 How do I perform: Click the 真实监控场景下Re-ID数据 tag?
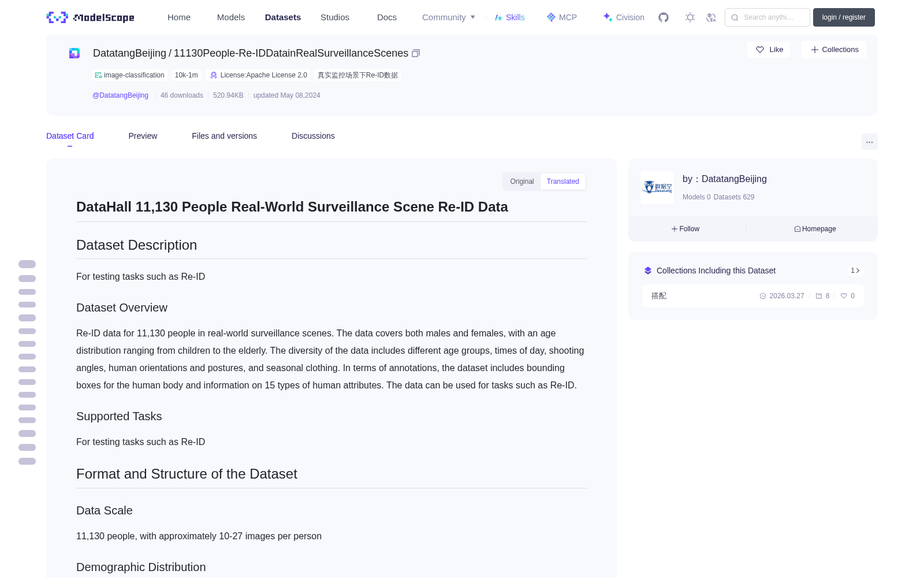click(x=357, y=75)
